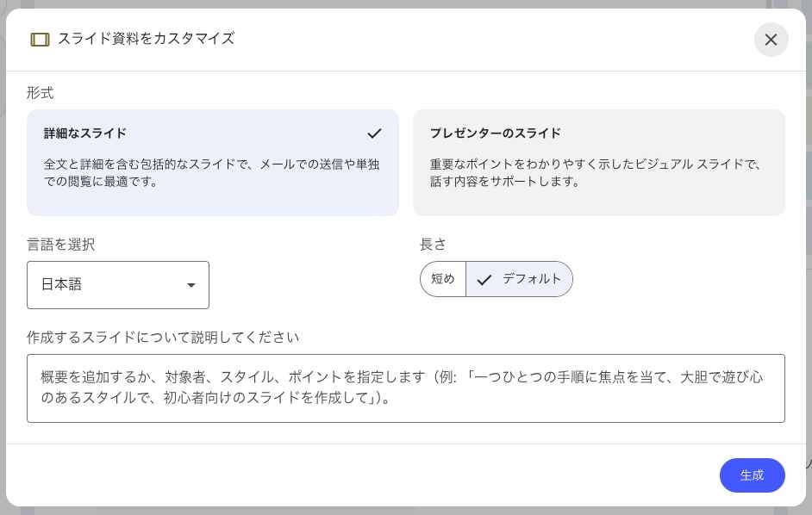
Task: Focus the slide description text box
Action: pyautogui.click(x=406, y=388)
